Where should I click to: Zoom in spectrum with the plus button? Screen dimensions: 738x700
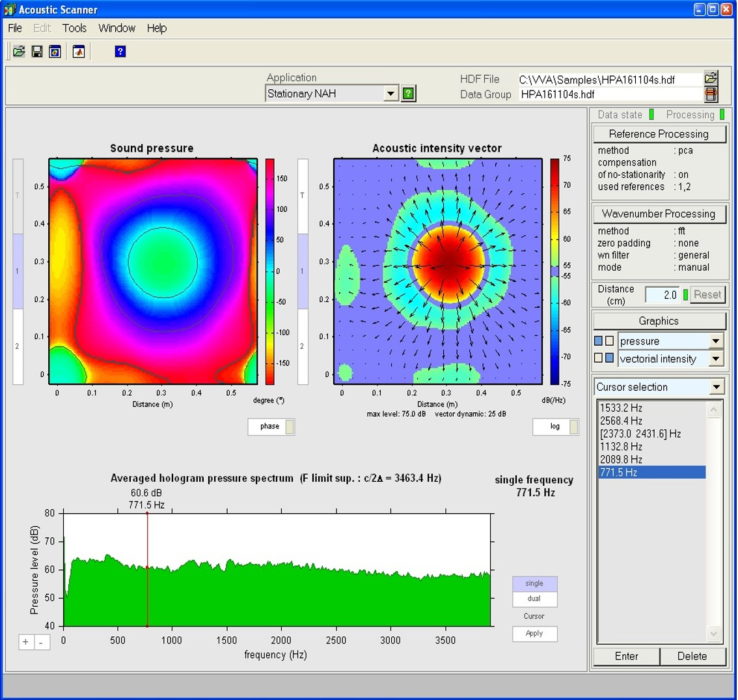(x=26, y=641)
